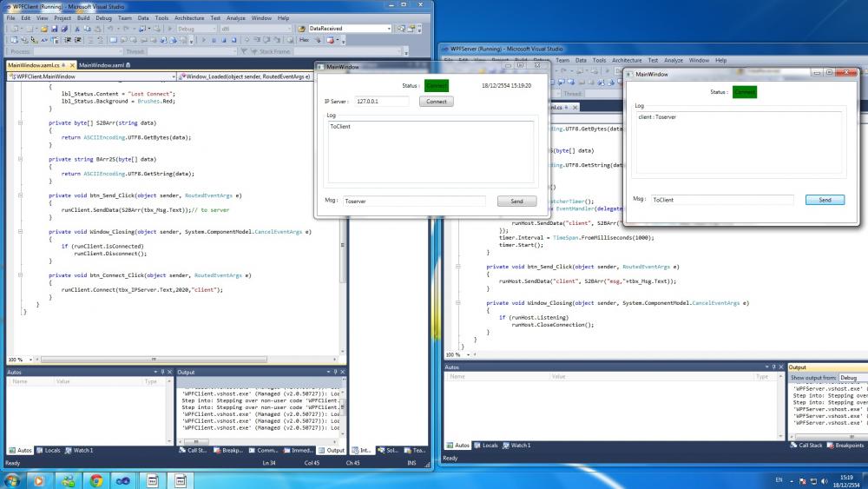Click the Connect button in client window

[x=436, y=102]
